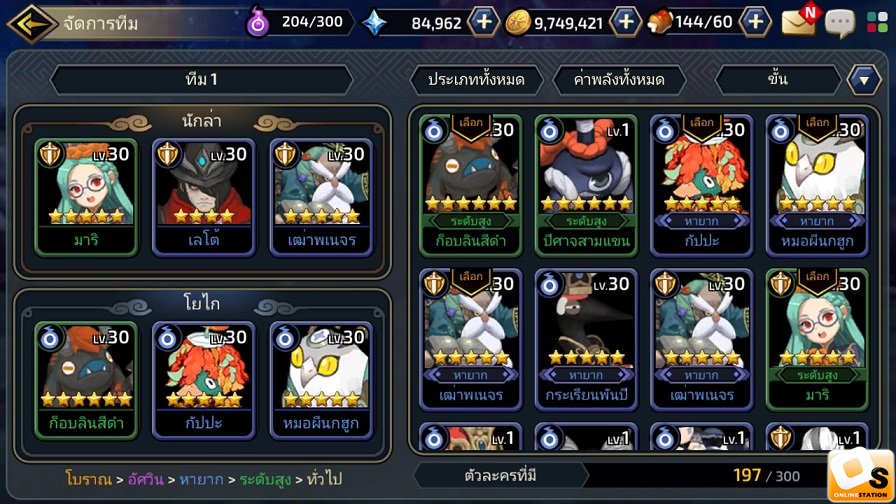Select เลโต้ in the hunter slot
896x504 pixels.
point(204,197)
